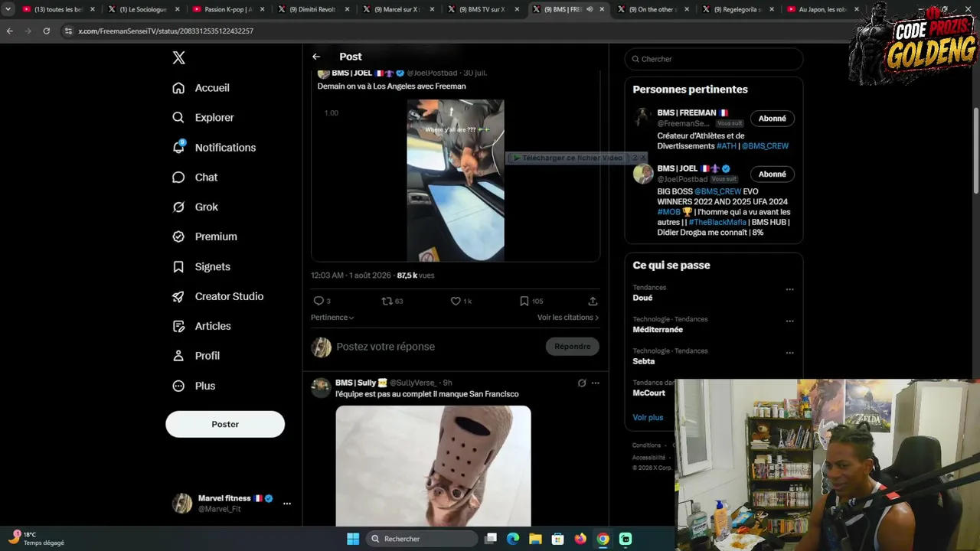Viewport: 980px width, 551px height.
Task: Open Windows Start menu
Action: tap(353, 539)
